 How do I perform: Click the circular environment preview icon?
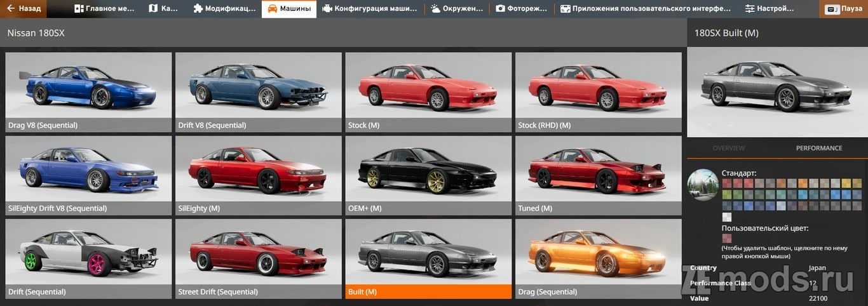703,185
